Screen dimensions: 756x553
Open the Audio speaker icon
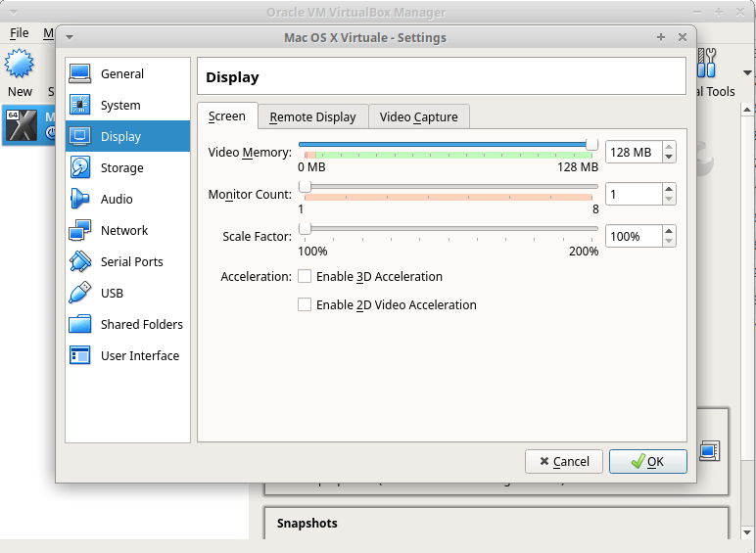(x=80, y=199)
